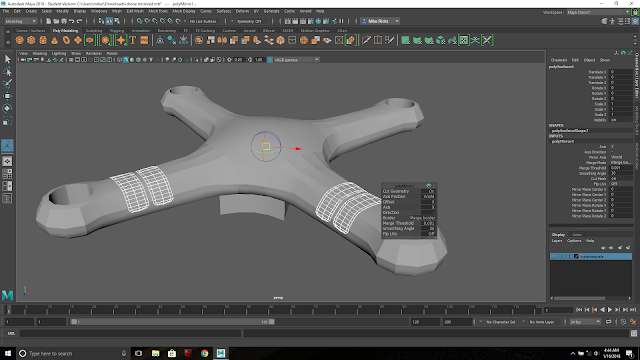Viewport: 640px width, 360px height.
Task: Activate the Paint Selection tool
Action: (x=7, y=84)
